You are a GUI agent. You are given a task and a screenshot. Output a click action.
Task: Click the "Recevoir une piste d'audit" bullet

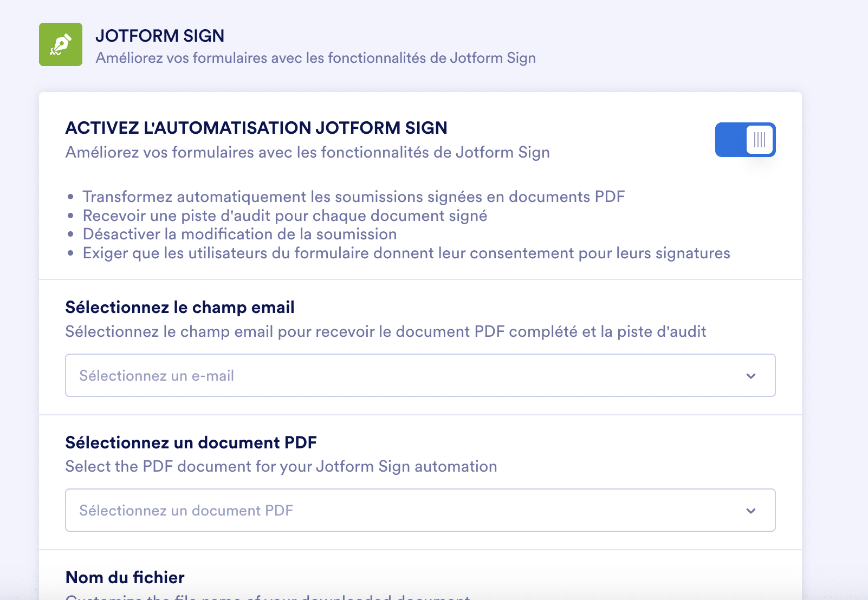coord(284,216)
